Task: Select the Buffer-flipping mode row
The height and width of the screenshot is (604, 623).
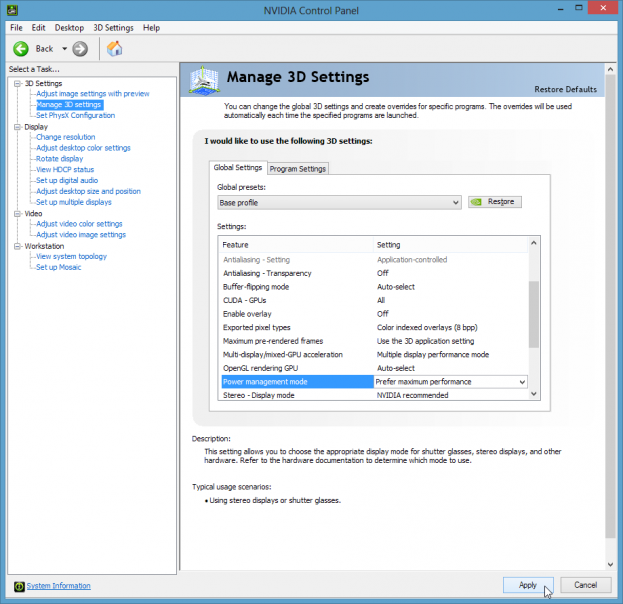Action: click(374, 287)
